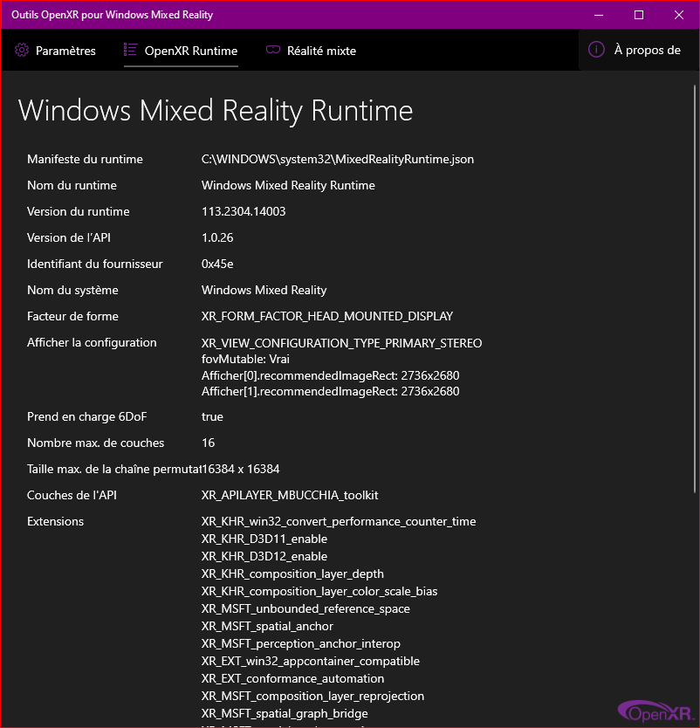Select the Réalité mixte tab
This screenshot has width=700, height=728.
click(x=311, y=51)
